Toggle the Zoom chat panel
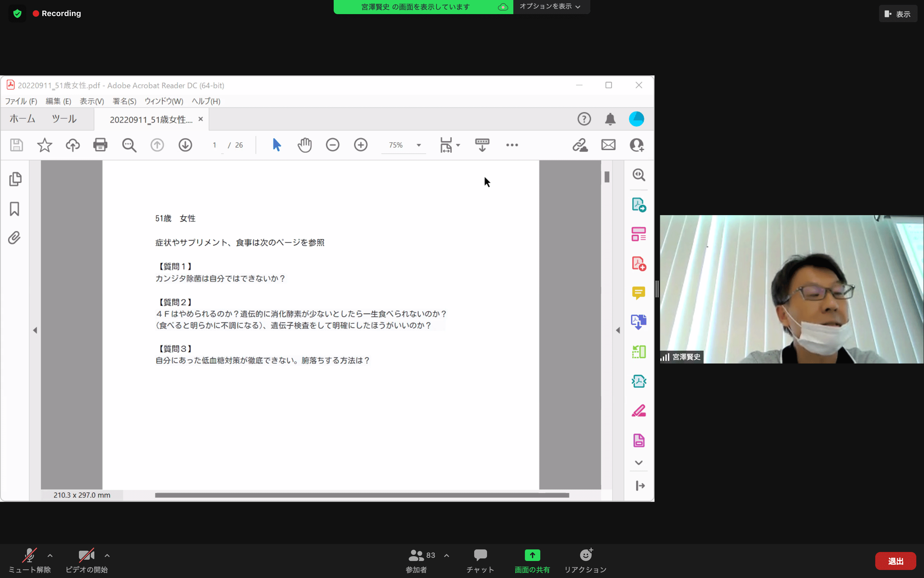The width and height of the screenshot is (924, 578). (x=480, y=561)
